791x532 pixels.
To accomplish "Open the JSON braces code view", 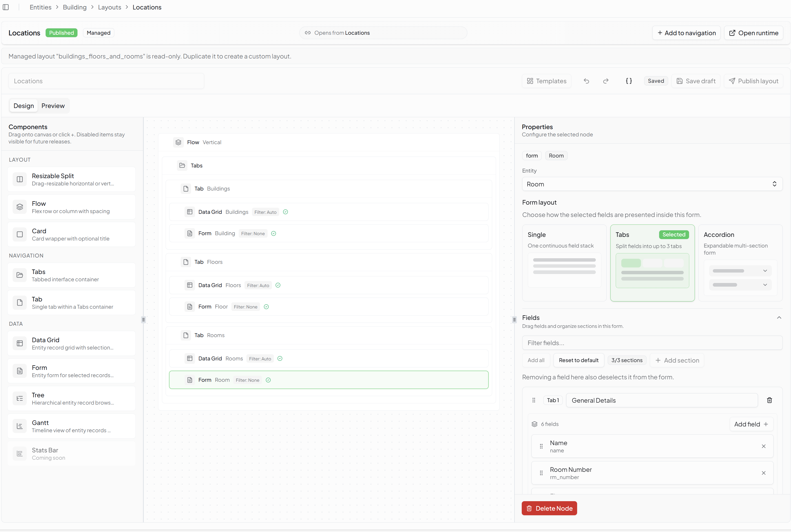I will (629, 81).
